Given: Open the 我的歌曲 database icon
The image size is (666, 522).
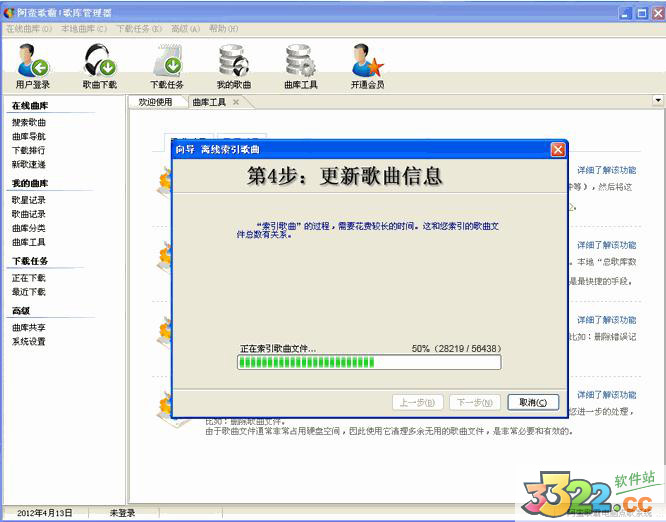Looking at the screenshot, I should coord(234,66).
